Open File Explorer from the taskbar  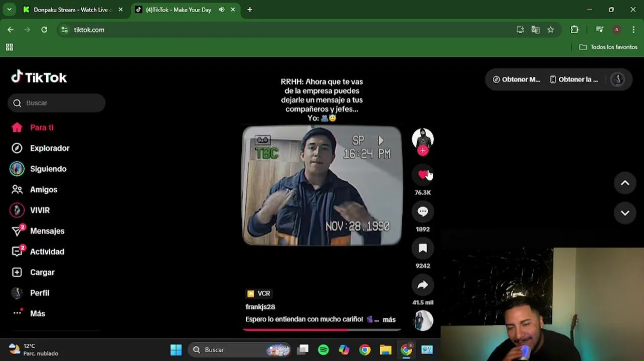[x=385, y=350]
